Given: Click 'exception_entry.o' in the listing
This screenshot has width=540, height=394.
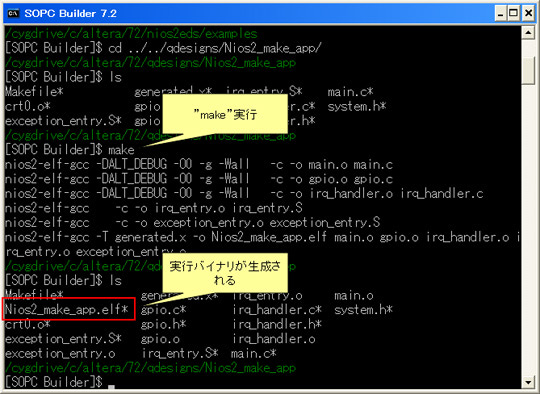Looking at the screenshot, I should pos(60,354).
